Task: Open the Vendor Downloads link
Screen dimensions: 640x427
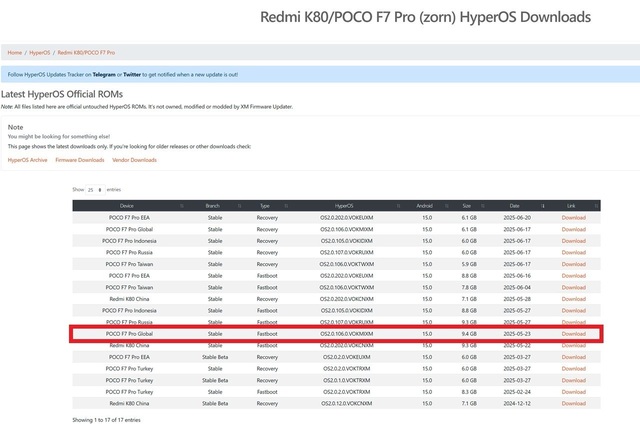Action: pyautogui.click(x=134, y=160)
